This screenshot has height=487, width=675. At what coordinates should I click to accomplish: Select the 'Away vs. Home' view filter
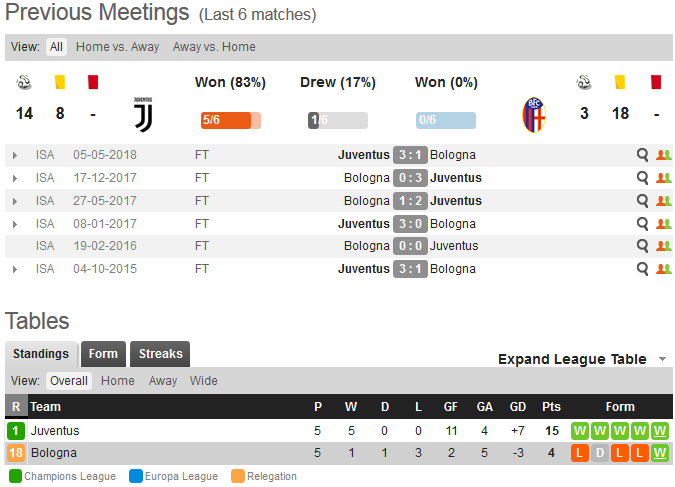point(214,47)
